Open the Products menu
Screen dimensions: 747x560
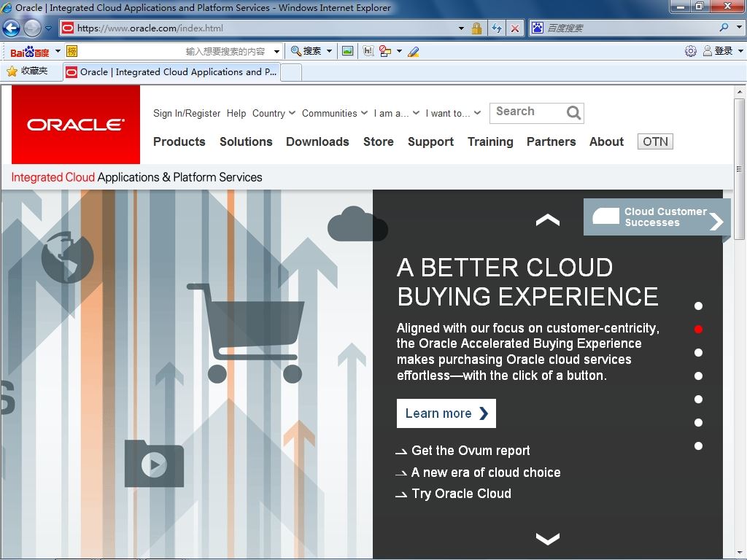point(179,141)
